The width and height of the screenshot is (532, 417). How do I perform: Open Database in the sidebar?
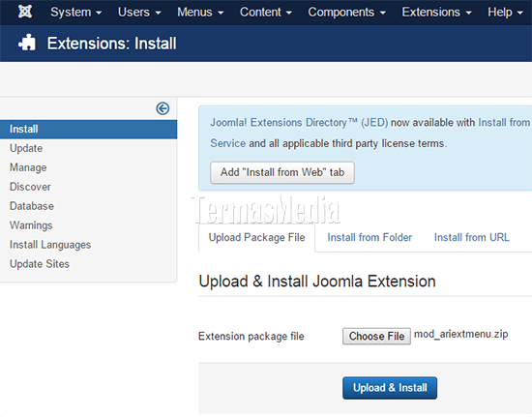(x=32, y=206)
